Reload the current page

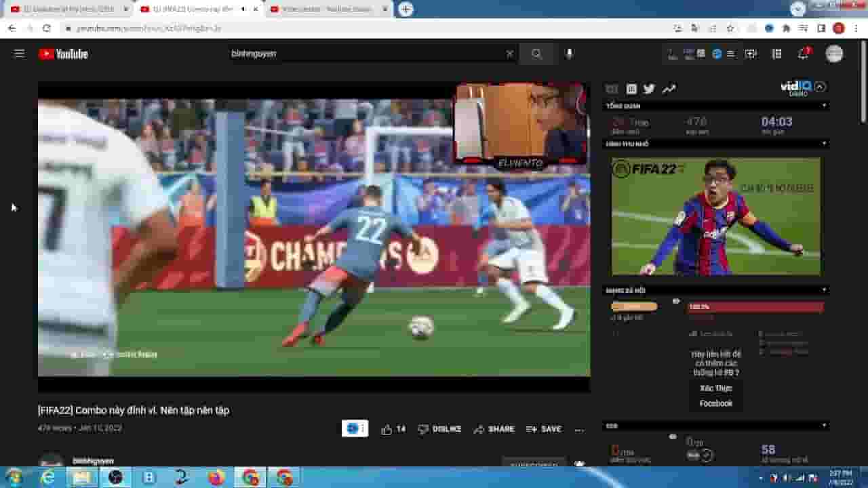click(46, 28)
